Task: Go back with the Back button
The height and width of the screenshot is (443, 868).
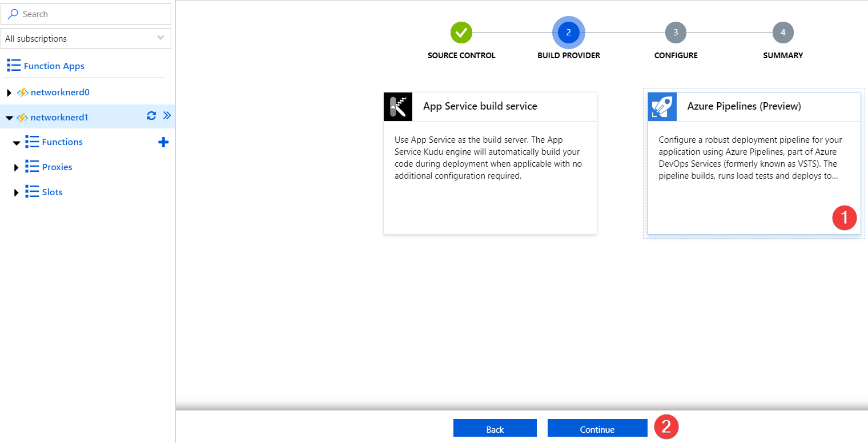Action: tap(495, 429)
